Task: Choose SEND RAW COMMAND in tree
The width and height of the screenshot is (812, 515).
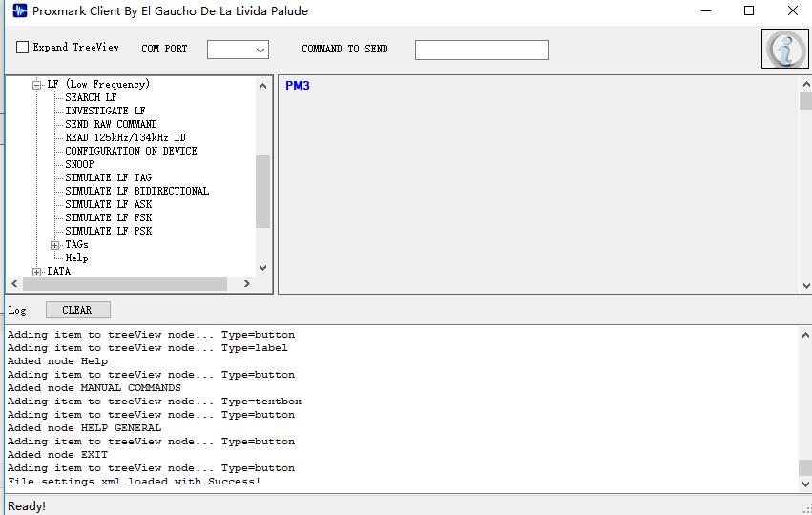Action: [111, 124]
